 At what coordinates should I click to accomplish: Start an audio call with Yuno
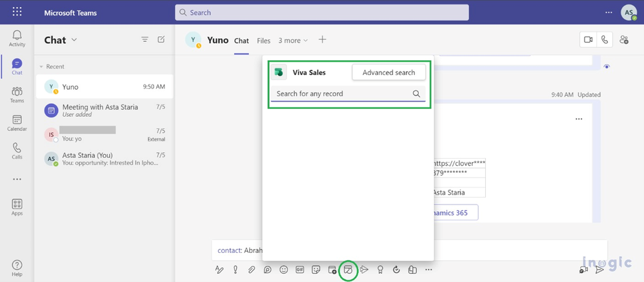click(x=605, y=39)
